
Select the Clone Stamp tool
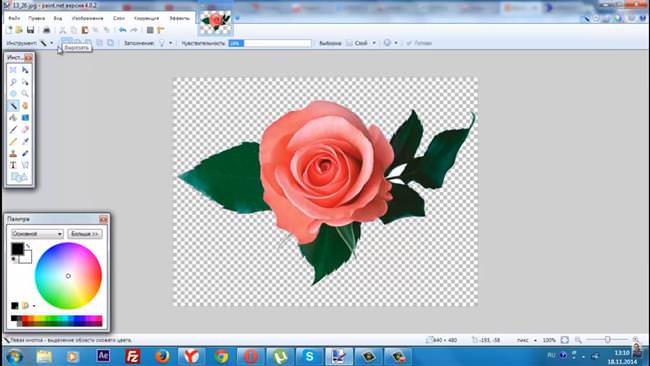click(13, 154)
